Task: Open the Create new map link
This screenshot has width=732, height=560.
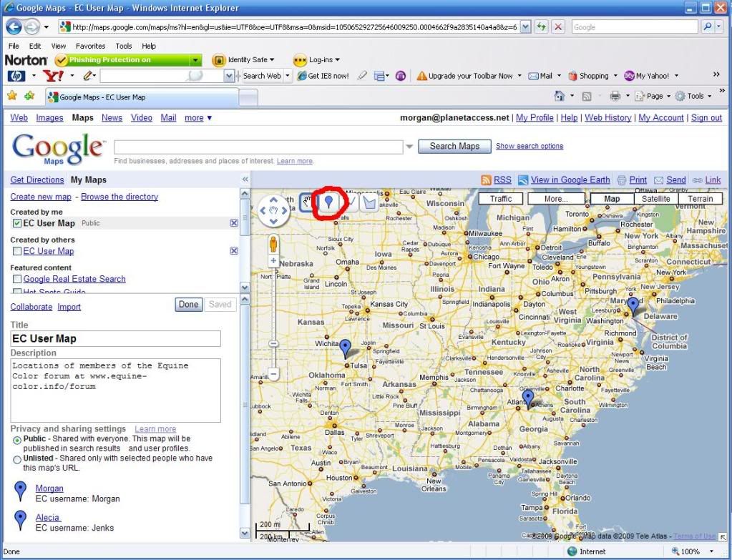Action: coord(41,197)
